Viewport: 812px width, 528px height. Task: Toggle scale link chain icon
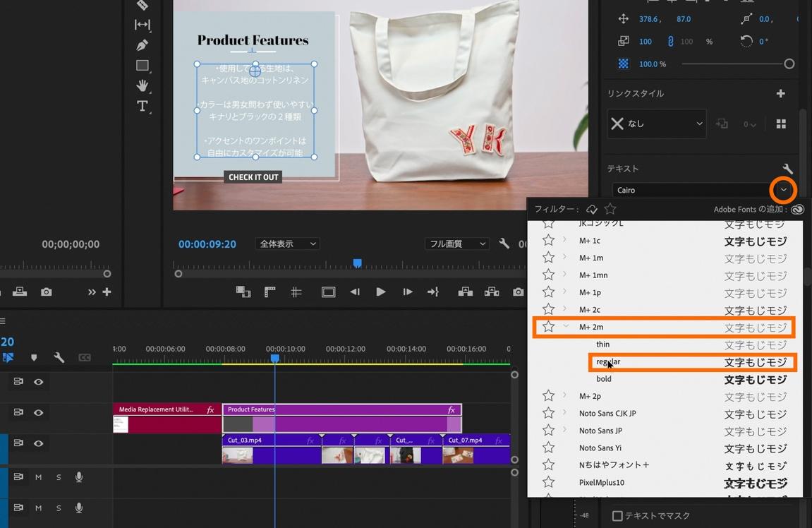tap(671, 42)
